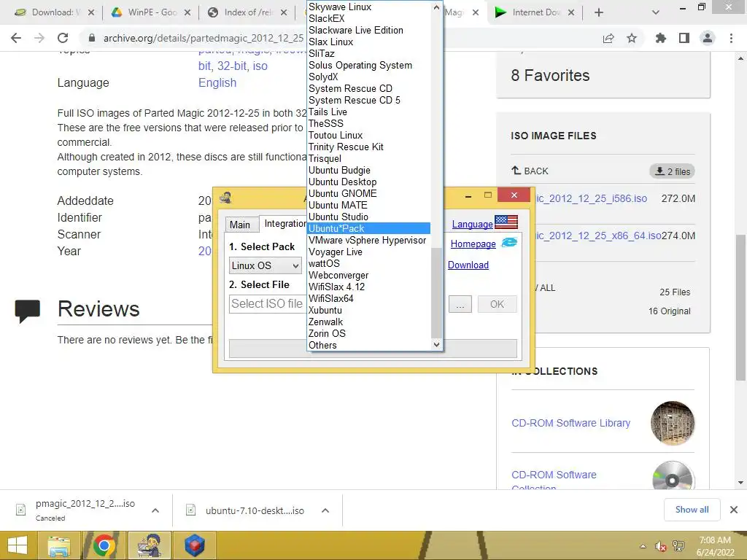Click the Chrome taskbar icon
747x560 pixels.
coord(104,545)
